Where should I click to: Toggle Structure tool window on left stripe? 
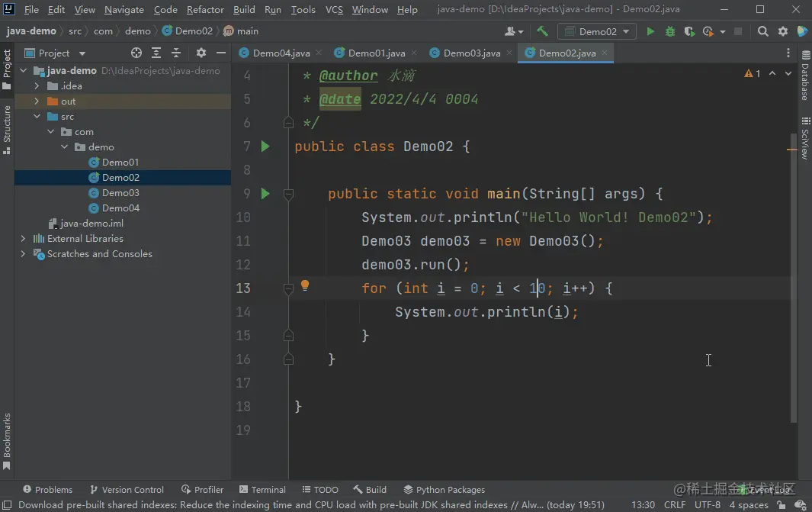click(7, 130)
